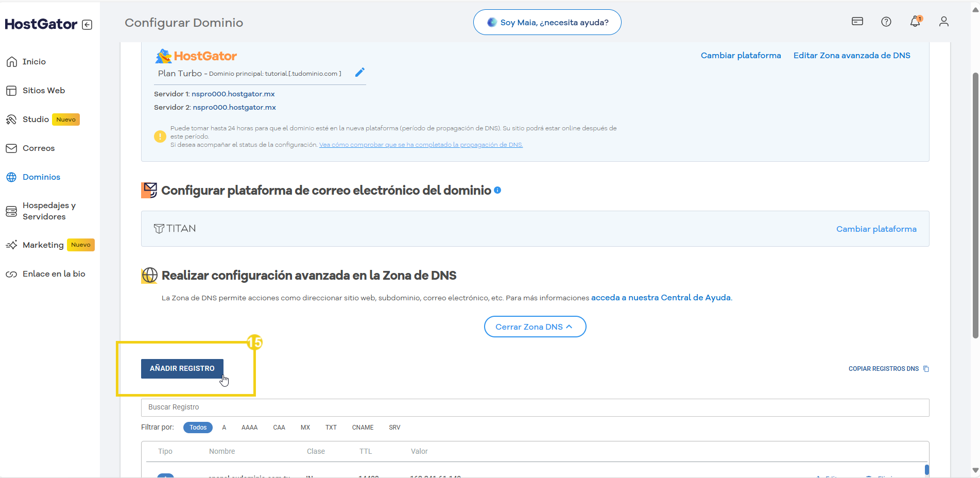
Task: Open the notifications bell
Action: click(x=915, y=22)
